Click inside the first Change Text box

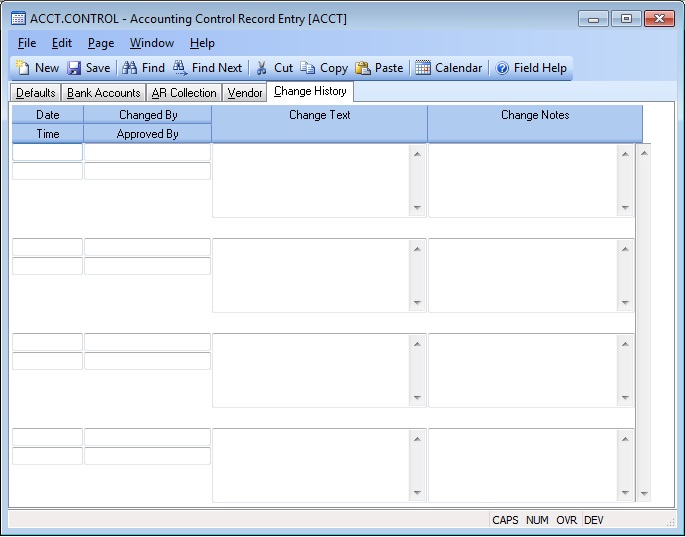(x=310, y=180)
